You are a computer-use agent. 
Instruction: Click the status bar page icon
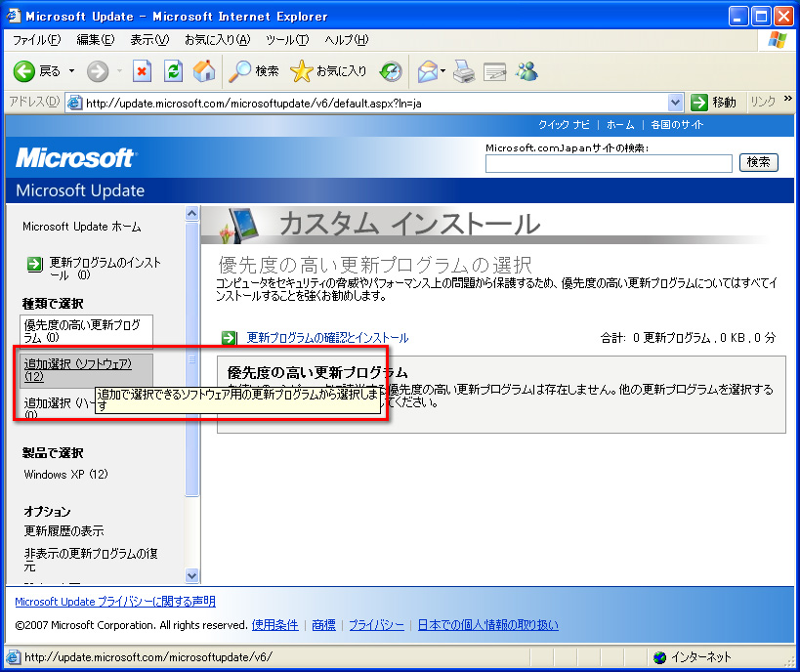coord(14,657)
